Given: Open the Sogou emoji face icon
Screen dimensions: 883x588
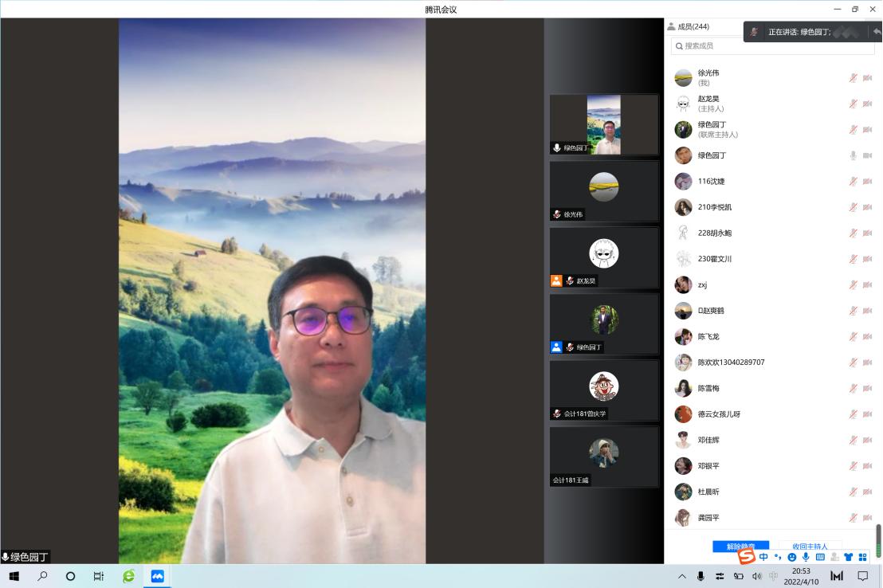Looking at the screenshot, I should point(791,557).
